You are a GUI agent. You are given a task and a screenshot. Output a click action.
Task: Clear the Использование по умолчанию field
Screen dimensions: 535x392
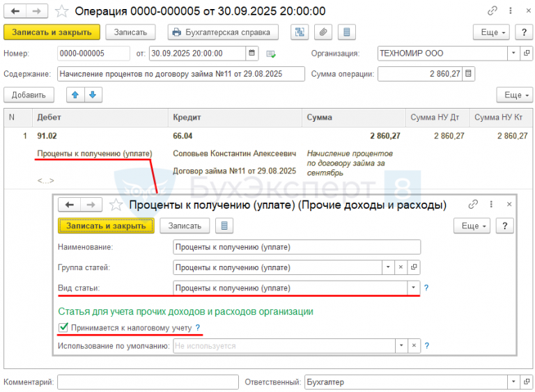coord(414,345)
